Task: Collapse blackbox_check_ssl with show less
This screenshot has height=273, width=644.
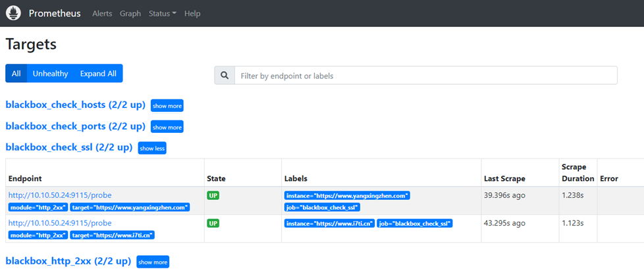Action: tap(152, 148)
